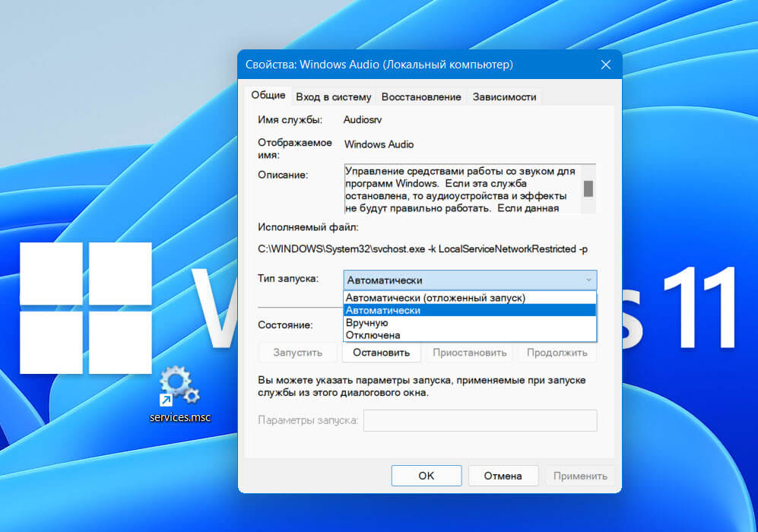This screenshot has width=758, height=532.
Task: Switch to the Общие tab
Action: (x=268, y=95)
